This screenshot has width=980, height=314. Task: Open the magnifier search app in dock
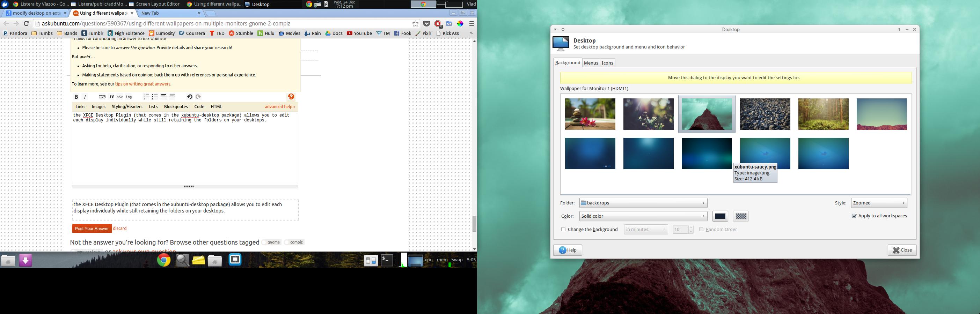(x=182, y=260)
